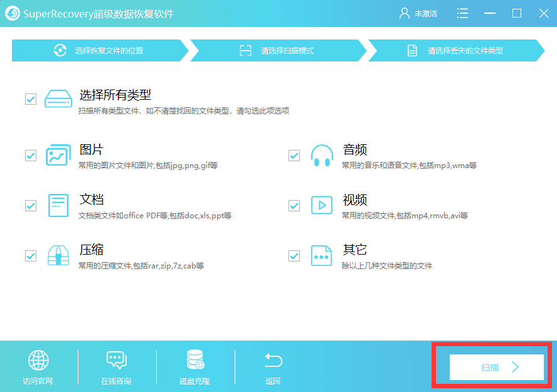Click the 其它 label
557x392 pixels.
point(354,250)
